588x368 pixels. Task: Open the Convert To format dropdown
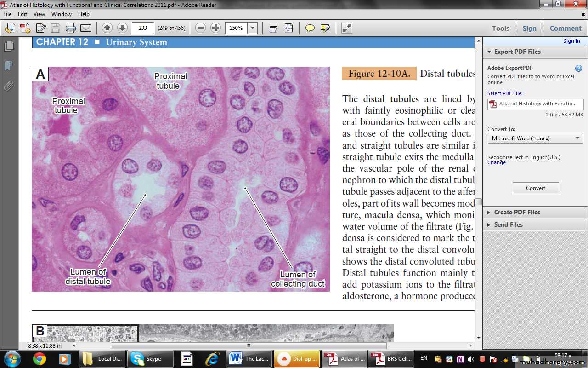pyautogui.click(x=535, y=138)
